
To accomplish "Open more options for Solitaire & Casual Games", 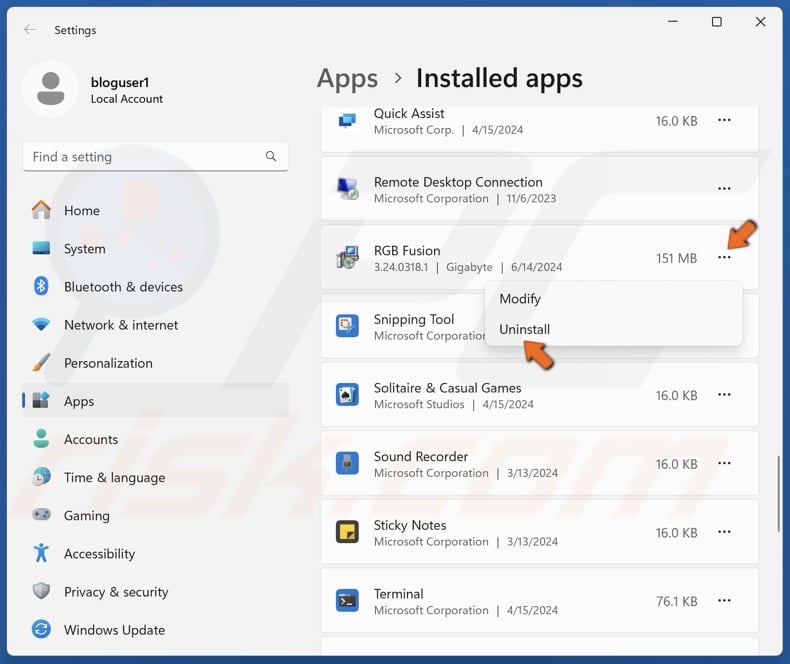I will click(724, 394).
